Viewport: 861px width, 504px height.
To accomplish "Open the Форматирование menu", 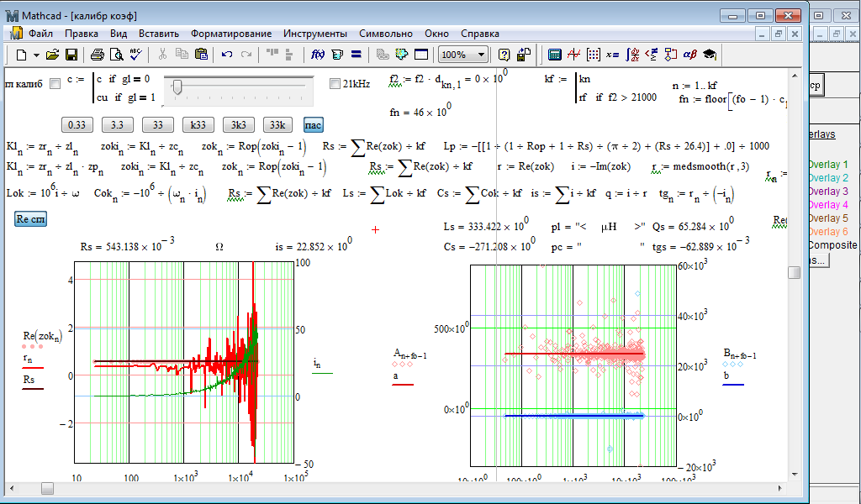I will click(230, 34).
